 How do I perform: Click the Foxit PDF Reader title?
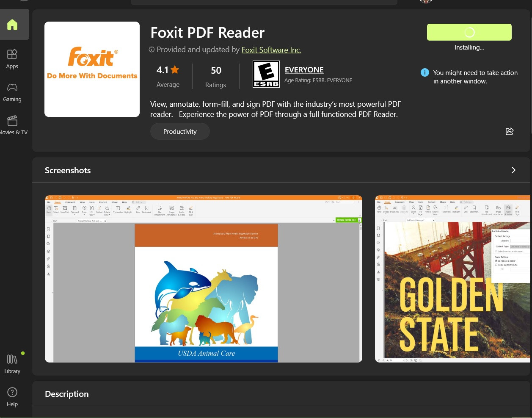pos(207,33)
